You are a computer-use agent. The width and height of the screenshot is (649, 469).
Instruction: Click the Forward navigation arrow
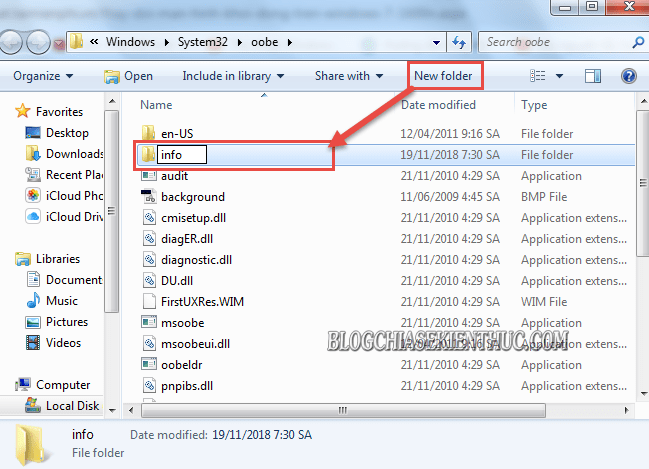38,42
